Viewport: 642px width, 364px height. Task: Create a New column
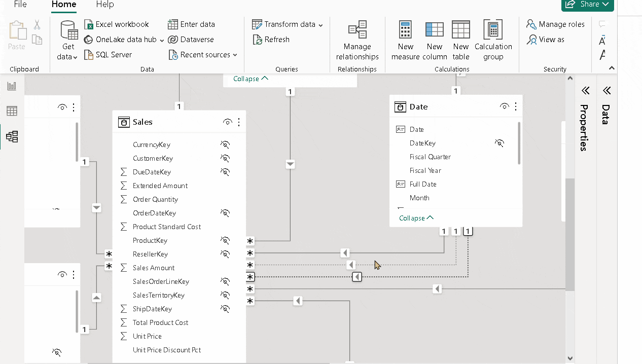tap(435, 41)
